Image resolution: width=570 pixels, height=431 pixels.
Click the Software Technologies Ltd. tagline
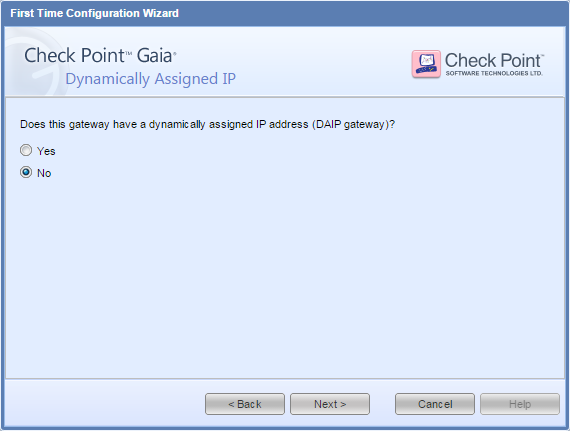pos(494,73)
